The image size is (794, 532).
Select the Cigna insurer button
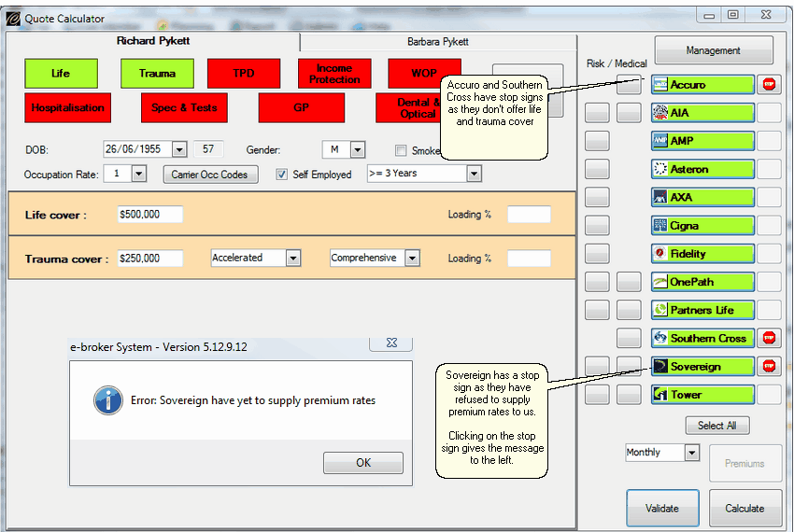702,225
